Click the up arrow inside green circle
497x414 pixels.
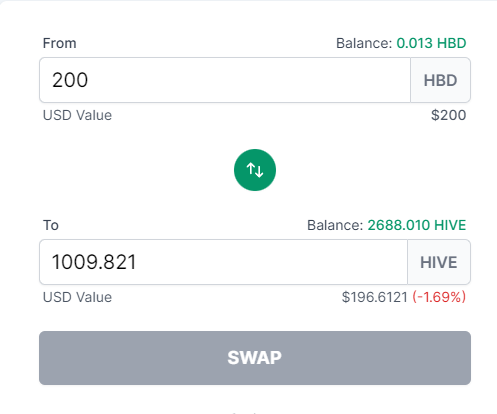click(250, 169)
